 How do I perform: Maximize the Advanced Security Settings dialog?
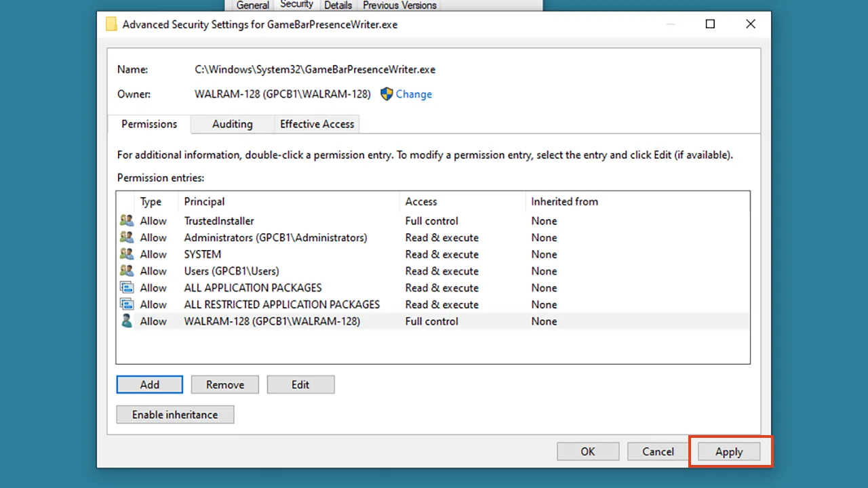(x=710, y=24)
